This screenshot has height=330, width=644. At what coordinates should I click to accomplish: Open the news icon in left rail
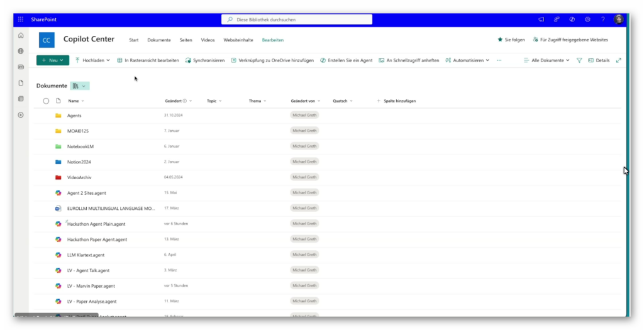coord(21,67)
